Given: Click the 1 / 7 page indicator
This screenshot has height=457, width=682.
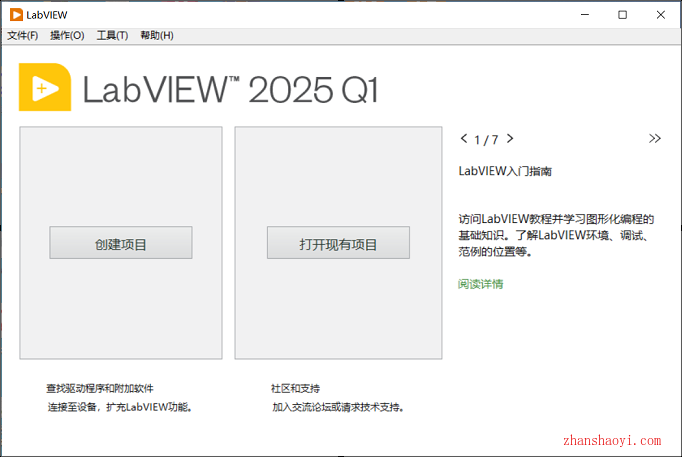Looking at the screenshot, I should (486, 139).
